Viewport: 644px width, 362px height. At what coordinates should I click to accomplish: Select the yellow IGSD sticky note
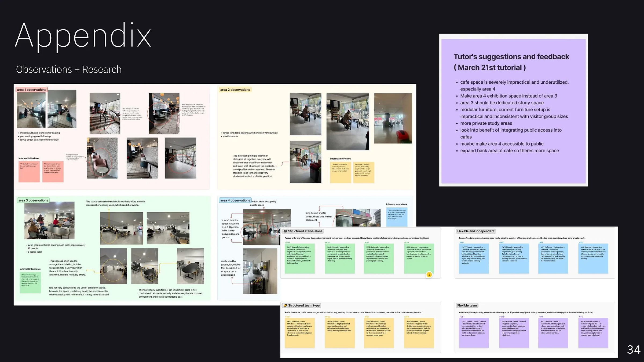pyautogui.click(x=419, y=333)
